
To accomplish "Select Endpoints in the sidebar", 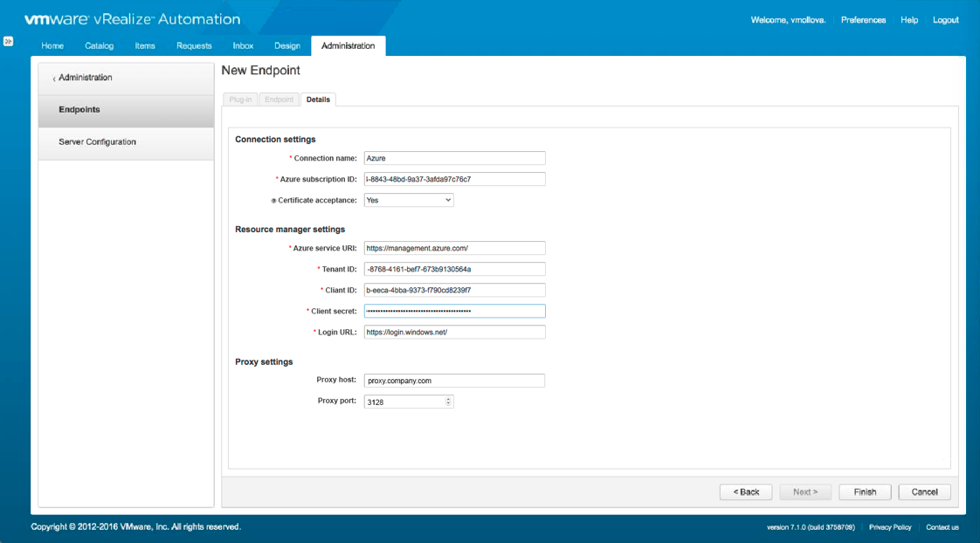I will [79, 110].
